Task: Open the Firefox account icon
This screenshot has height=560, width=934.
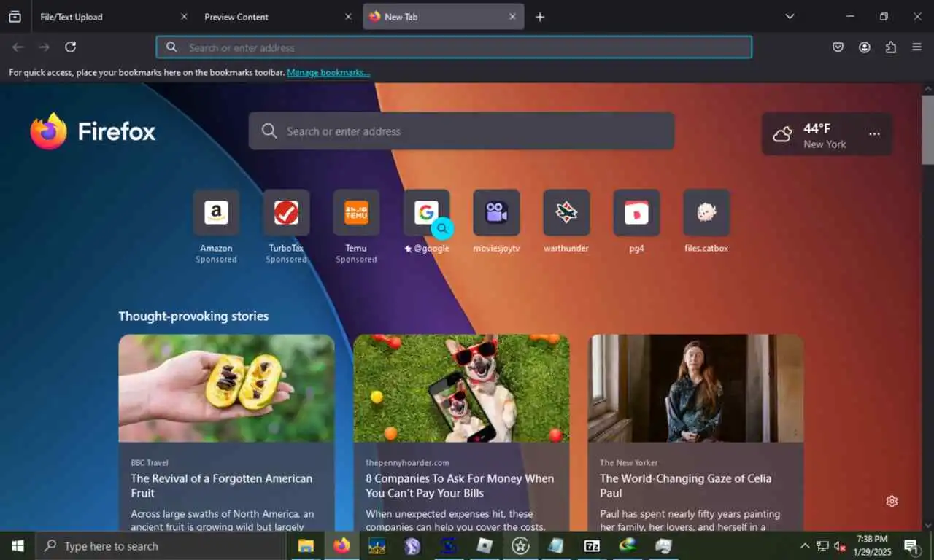Action: pos(864,47)
